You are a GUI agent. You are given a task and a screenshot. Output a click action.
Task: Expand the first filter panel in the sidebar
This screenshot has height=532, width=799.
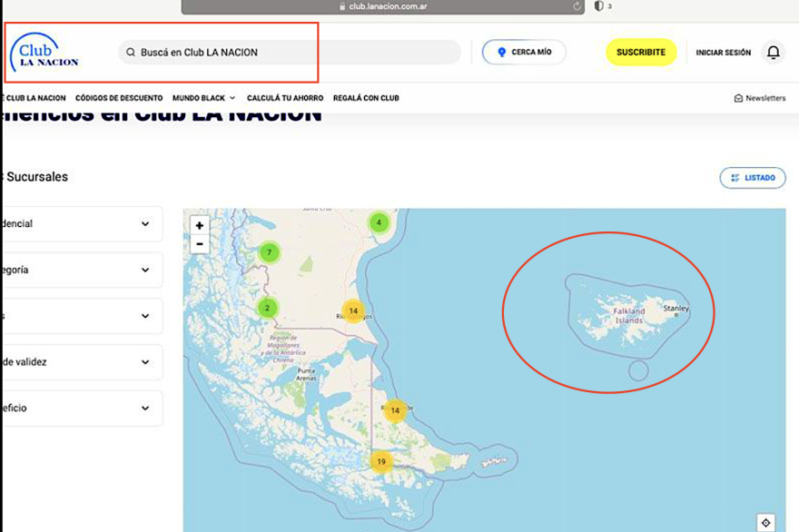[x=82, y=224]
